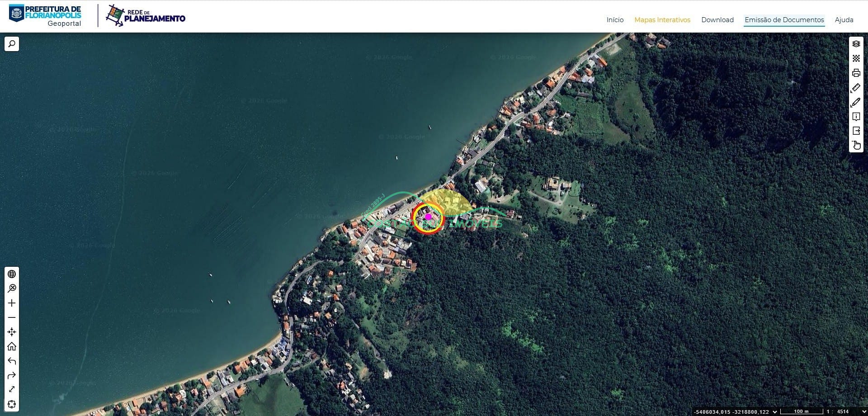Open the map search tool
This screenshot has width=868, height=416.
click(x=12, y=44)
